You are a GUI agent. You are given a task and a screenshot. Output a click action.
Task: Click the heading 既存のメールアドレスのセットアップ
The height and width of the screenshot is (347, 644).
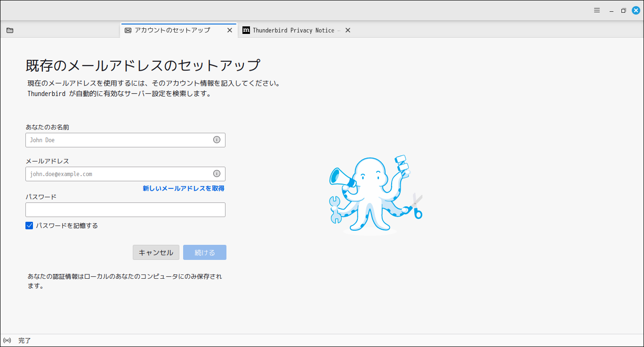point(143,65)
